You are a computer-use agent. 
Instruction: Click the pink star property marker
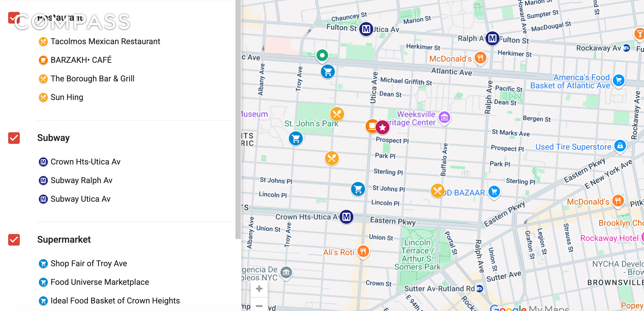pos(382,127)
